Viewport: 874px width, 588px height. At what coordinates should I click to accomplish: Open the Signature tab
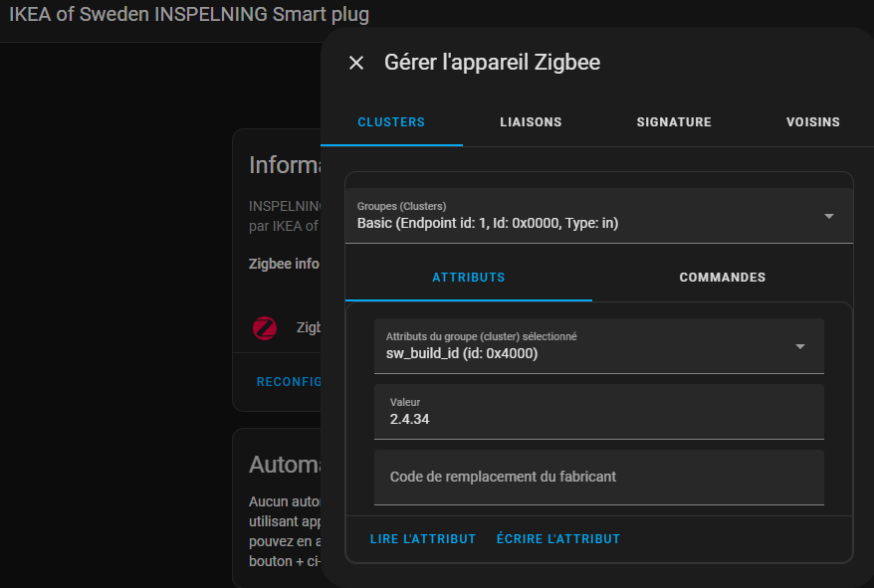(x=674, y=122)
